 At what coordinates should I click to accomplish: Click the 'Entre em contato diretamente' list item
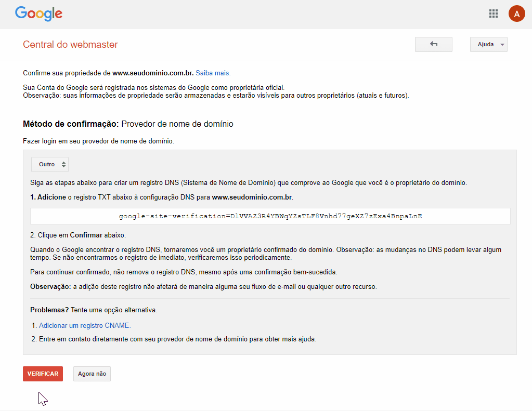click(177, 339)
